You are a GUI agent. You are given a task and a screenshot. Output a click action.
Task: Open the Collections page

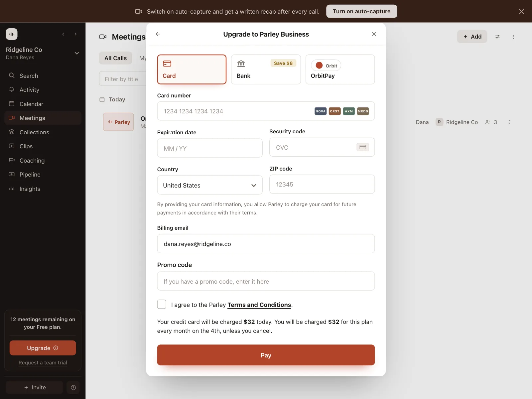pos(43,132)
